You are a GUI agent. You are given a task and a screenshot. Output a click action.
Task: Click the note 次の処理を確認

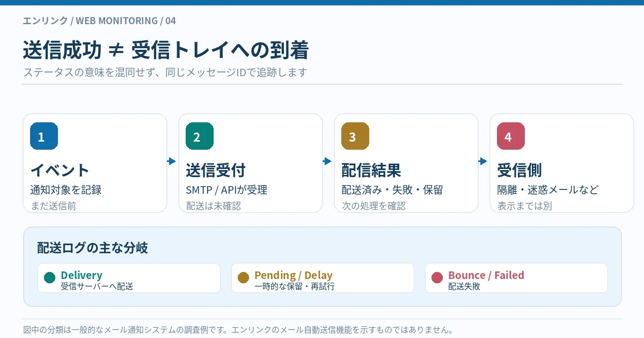pyautogui.click(x=374, y=205)
